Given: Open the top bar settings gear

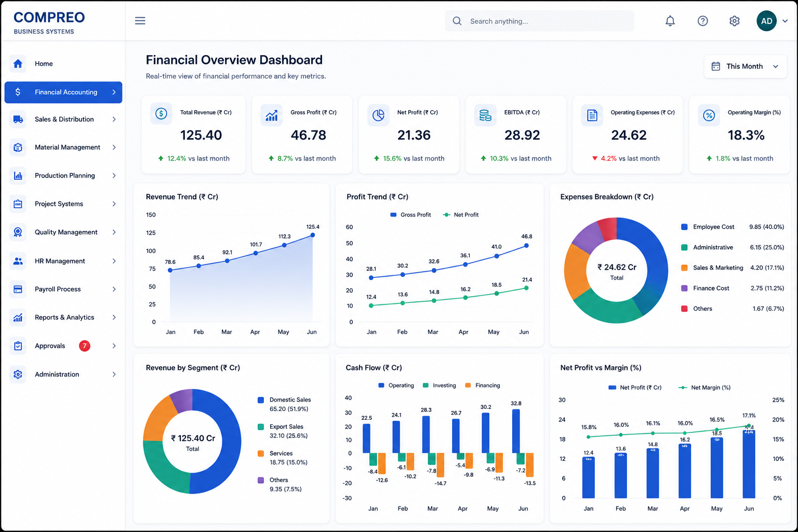Looking at the screenshot, I should pos(734,21).
